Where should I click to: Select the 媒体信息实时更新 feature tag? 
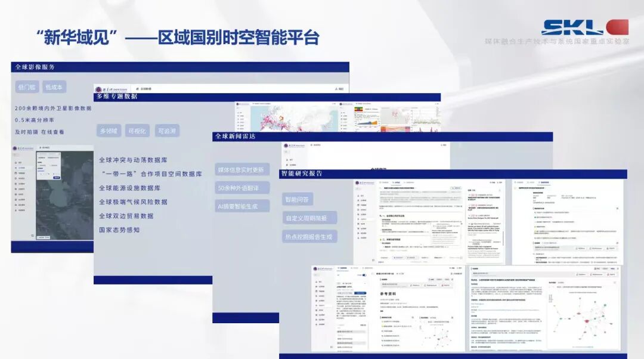coord(241,169)
